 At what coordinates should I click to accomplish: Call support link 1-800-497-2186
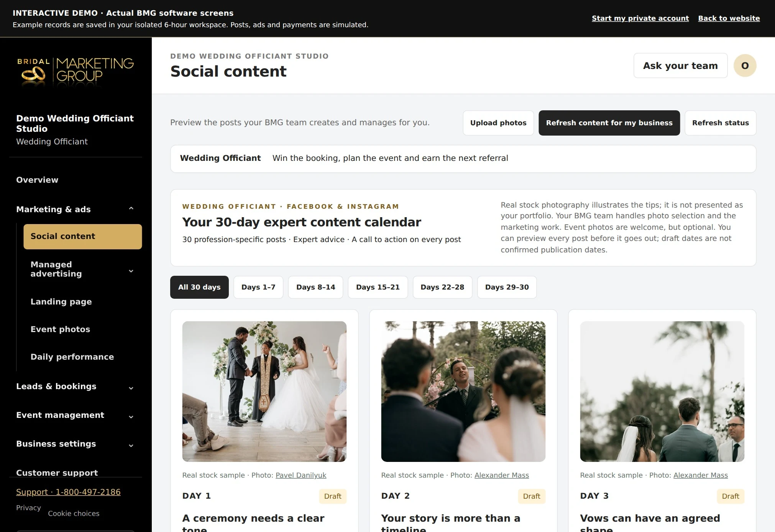(x=68, y=492)
